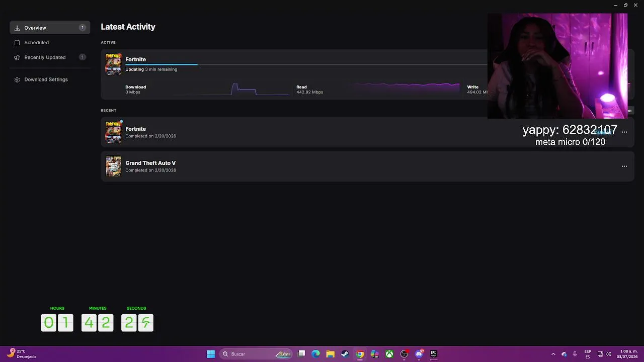
Task: Click the microphone tray icon
Action: (575, 354)
